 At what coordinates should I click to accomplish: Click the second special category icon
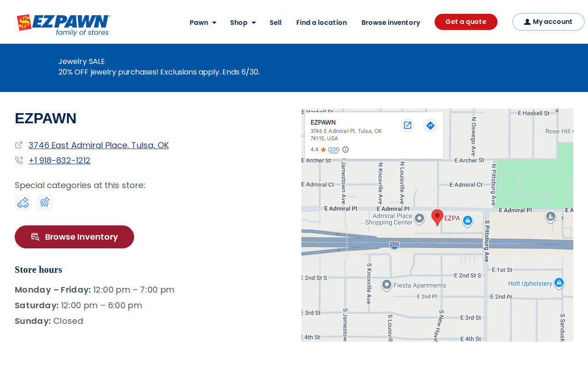coord(45,202)
